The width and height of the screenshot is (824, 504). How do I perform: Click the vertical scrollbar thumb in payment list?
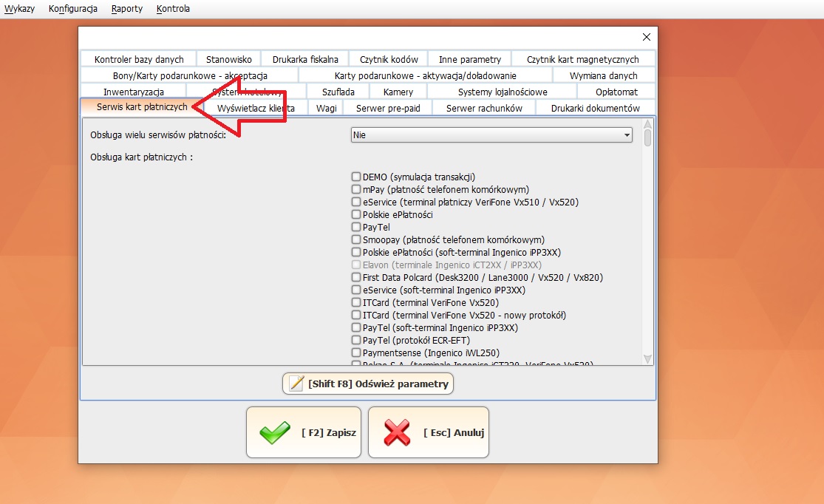pos(647,137)
